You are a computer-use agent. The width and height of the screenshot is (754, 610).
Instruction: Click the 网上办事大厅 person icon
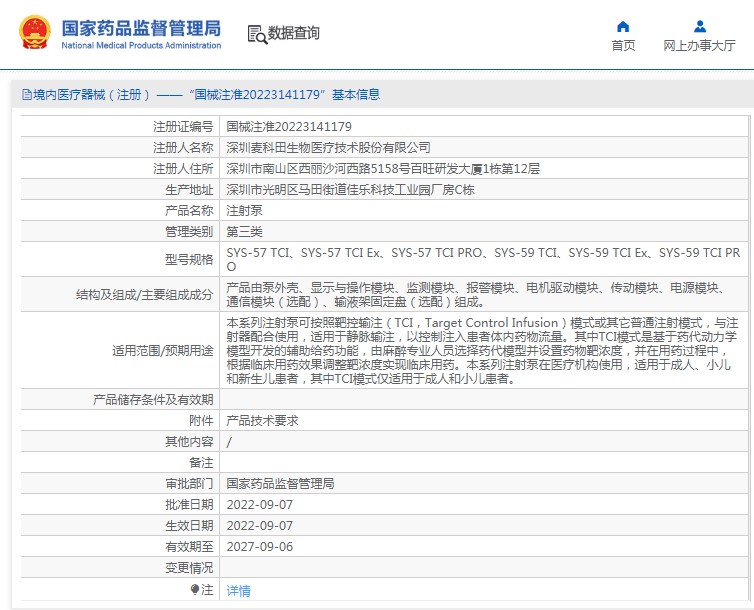point(700,26)
